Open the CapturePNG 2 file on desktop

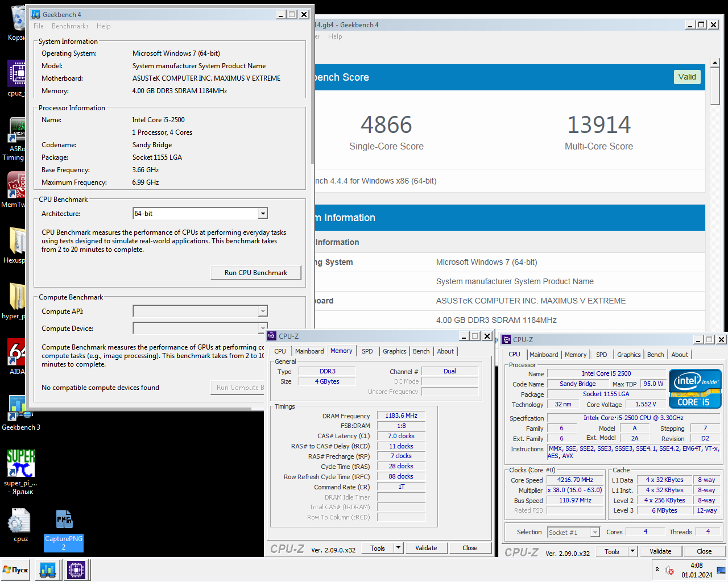point(64,530)
